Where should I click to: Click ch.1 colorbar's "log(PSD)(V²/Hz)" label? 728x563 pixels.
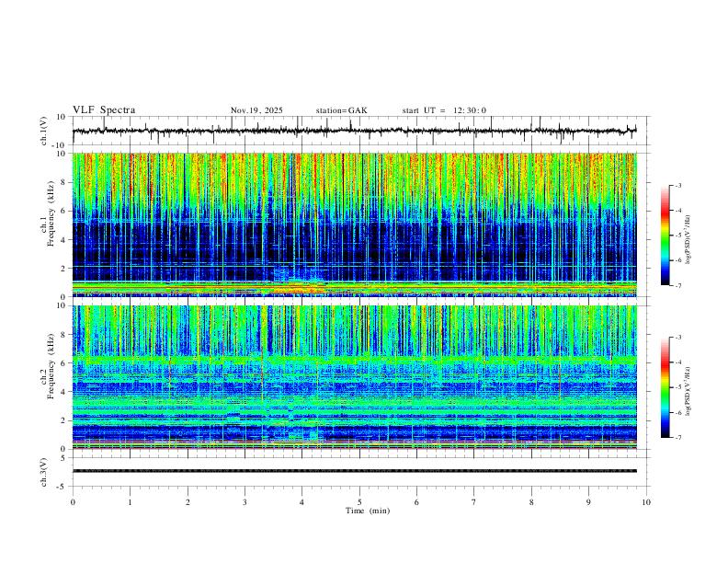click(x=688, y=240)
